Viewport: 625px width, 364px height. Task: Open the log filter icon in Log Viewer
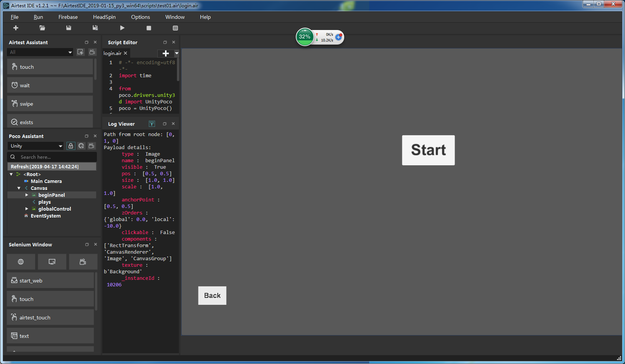pyautogui.click(x=152, y=123)
